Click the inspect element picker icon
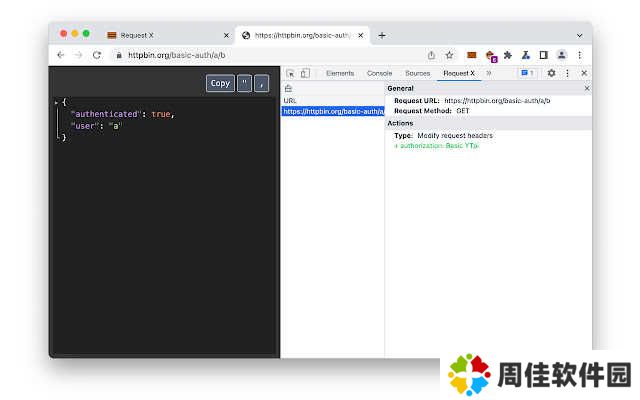This screenshot has width=640, height=400. tap(290, 73)
